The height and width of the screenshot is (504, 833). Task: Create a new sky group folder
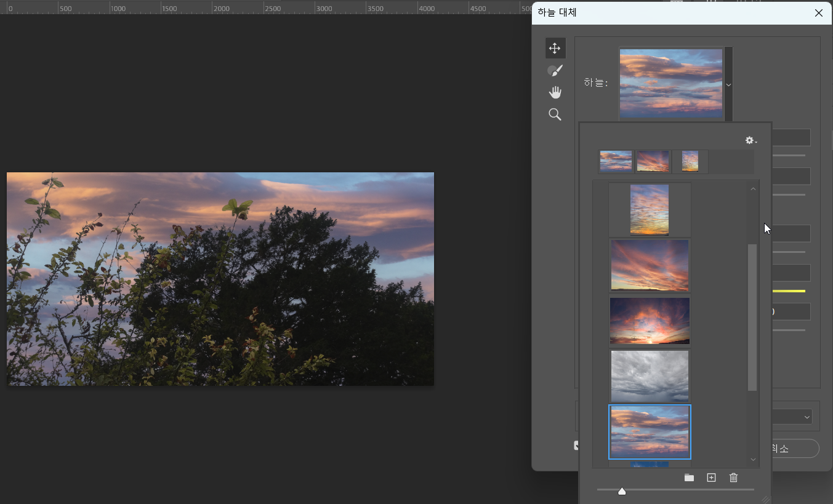click(x=689, y=478)
